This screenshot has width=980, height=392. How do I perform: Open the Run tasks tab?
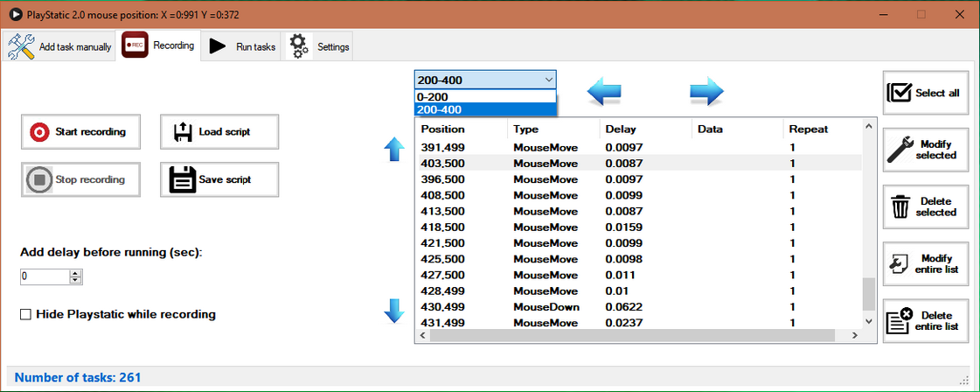pyautogui.click(x=242, y=46)
